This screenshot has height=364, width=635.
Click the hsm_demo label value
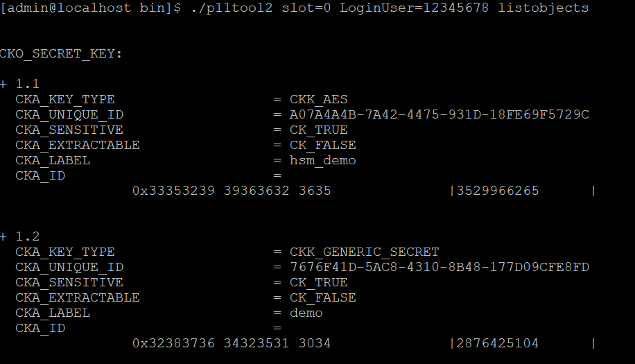pyautogui.click(x=323, y=160)
